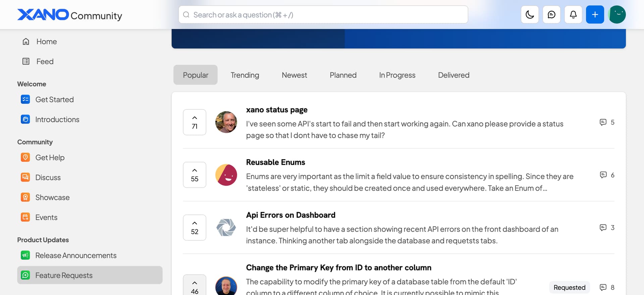
Task: Click the blue plus create button
Action: pyautogui.click(x=595, y=15)
